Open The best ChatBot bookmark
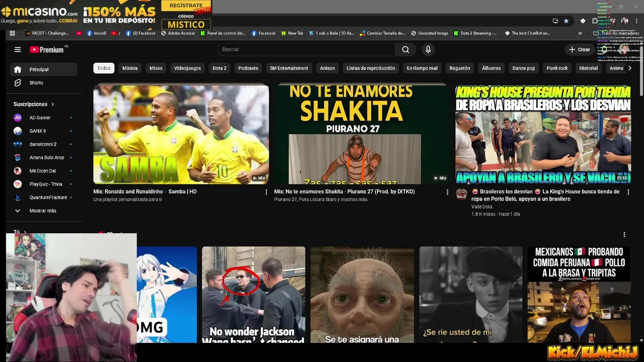644x362 pixels. tap(527, 33)
